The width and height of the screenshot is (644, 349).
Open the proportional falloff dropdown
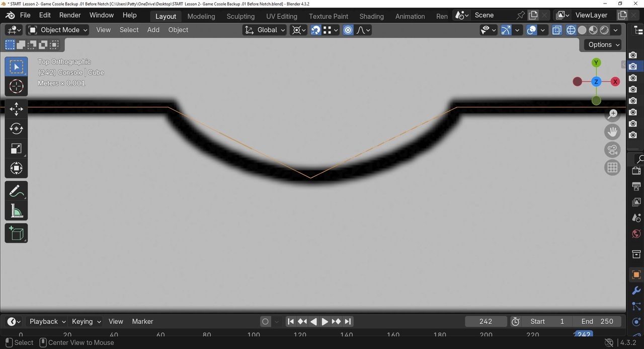coord(363,30)
